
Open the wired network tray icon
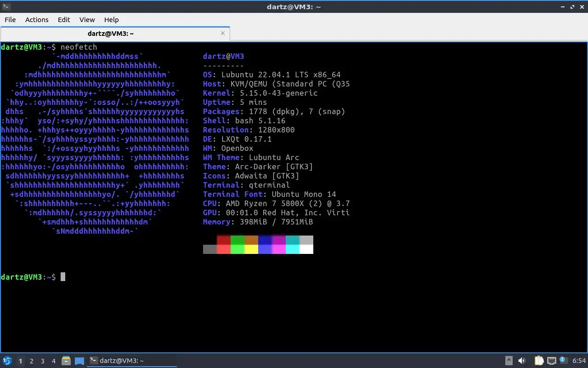[552, 361]
